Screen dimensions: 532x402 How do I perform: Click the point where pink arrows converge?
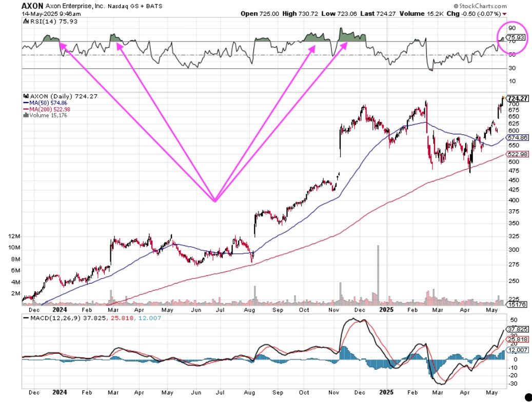[x=215, y=201]
